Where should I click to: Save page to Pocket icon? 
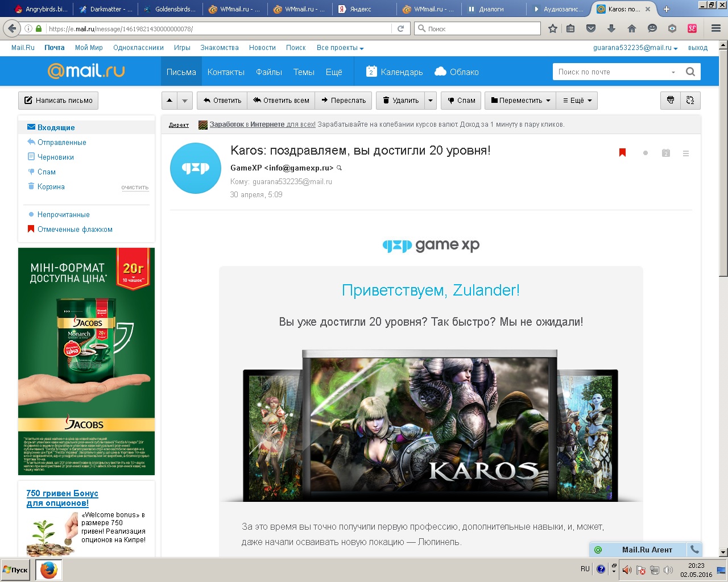pyautogui.click(x=591, y=28)
